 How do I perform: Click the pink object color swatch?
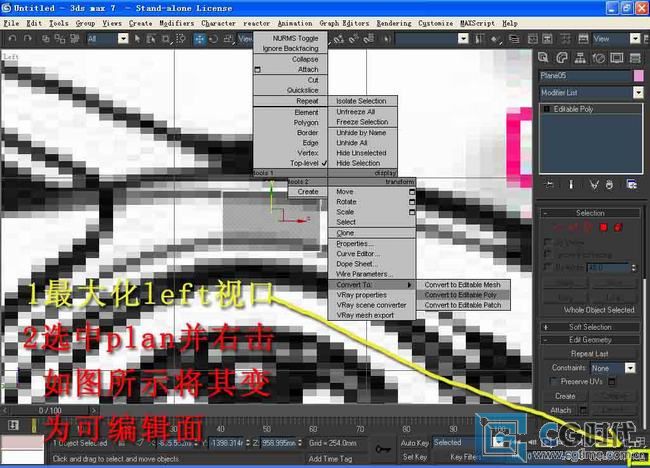(639, 75)
